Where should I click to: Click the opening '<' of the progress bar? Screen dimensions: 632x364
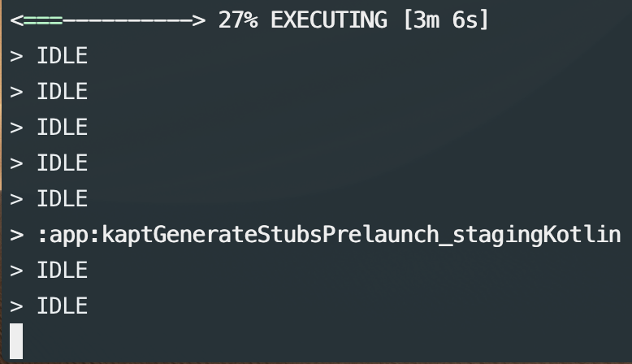pos(17,20)
